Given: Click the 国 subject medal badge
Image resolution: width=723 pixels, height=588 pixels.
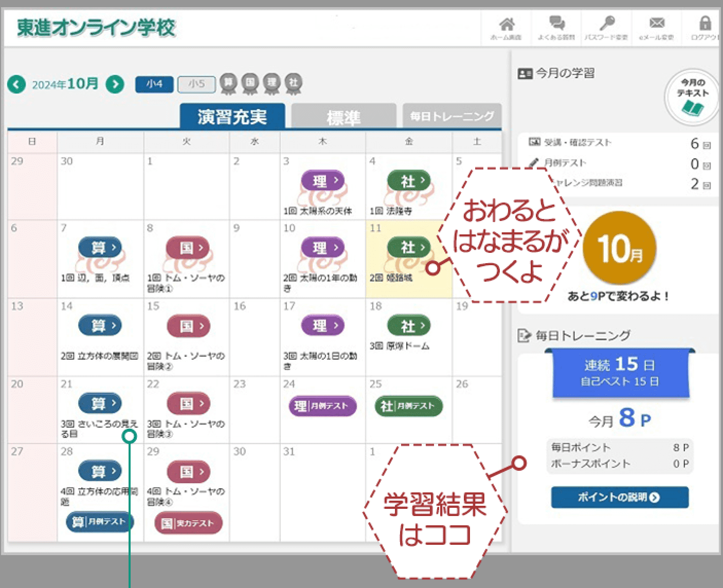Looking at the screenshot, I should tap(250, 83).
